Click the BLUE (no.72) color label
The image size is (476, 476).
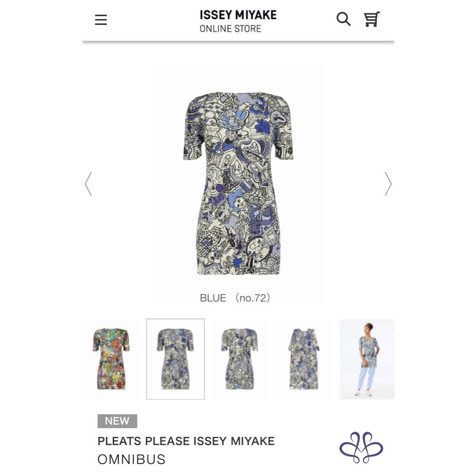[235, 298]
